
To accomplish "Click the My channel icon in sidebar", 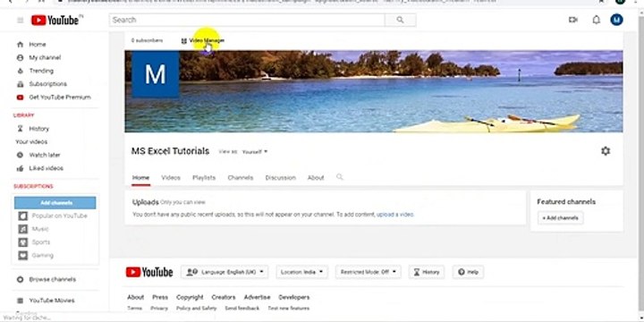I will pos(20,57).
